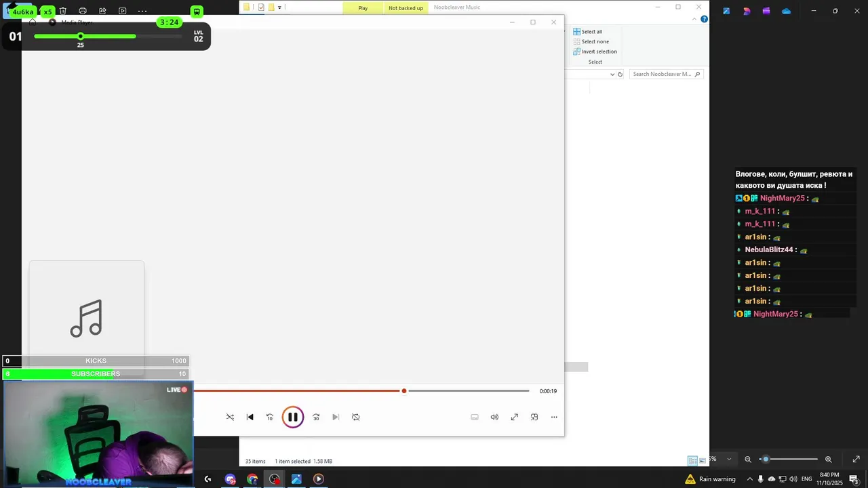
Task: Click Select none in File Explorer
Action: (591, 41)
